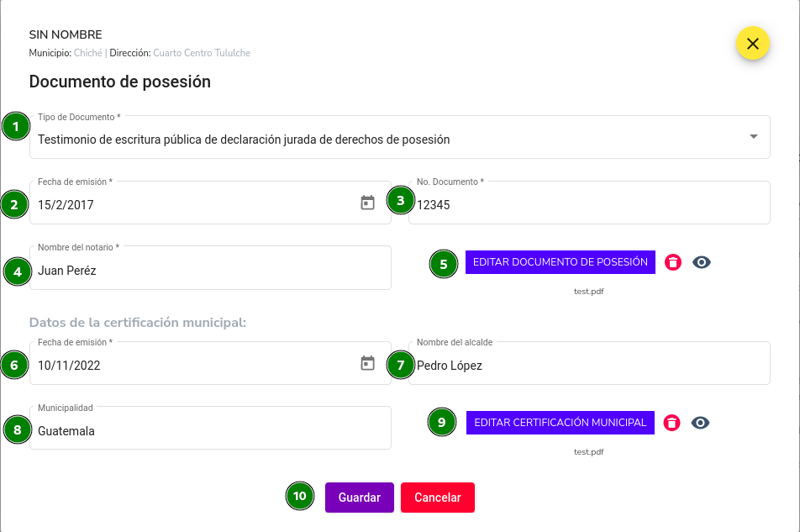Open calendar picker for 10/11/2022 date
The height and width of the screenshot is (532, 800).
367,363
